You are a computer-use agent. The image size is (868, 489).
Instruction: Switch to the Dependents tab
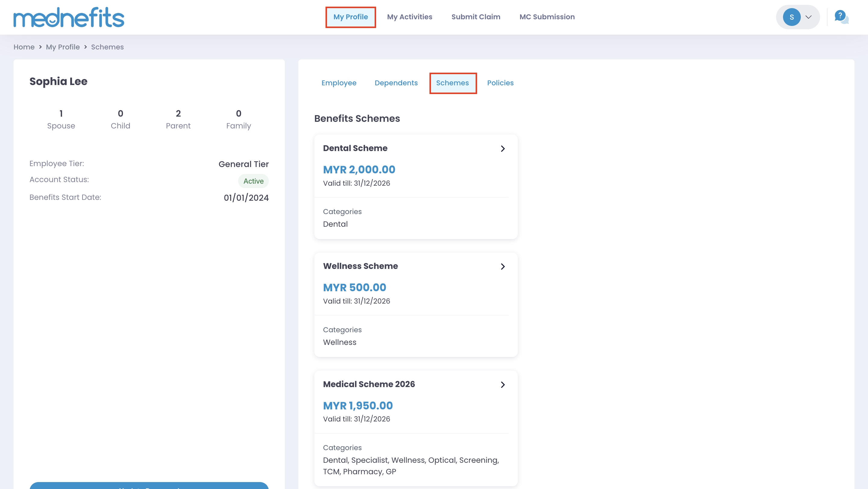pos(396,83)
